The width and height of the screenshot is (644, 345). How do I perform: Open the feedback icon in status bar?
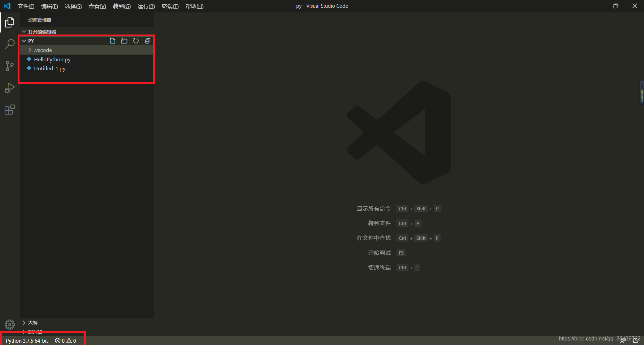click(623, 341)
